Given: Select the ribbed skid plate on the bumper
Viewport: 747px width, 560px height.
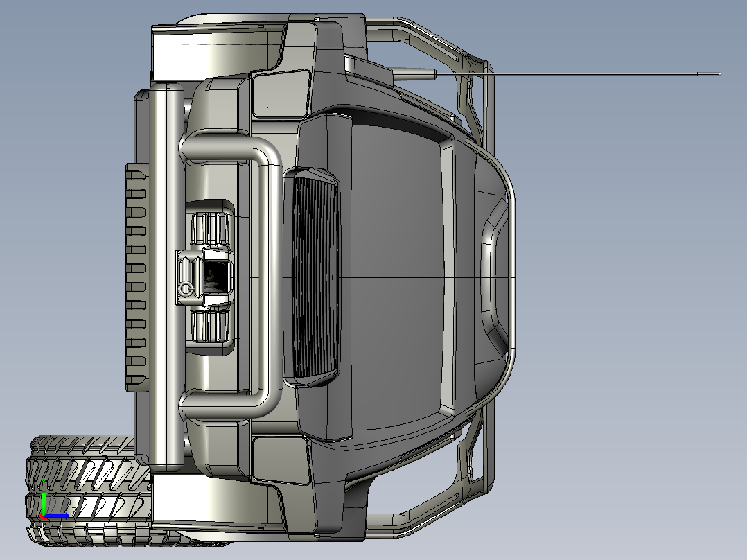Looking at the screenshot, I should coord(137,277).
